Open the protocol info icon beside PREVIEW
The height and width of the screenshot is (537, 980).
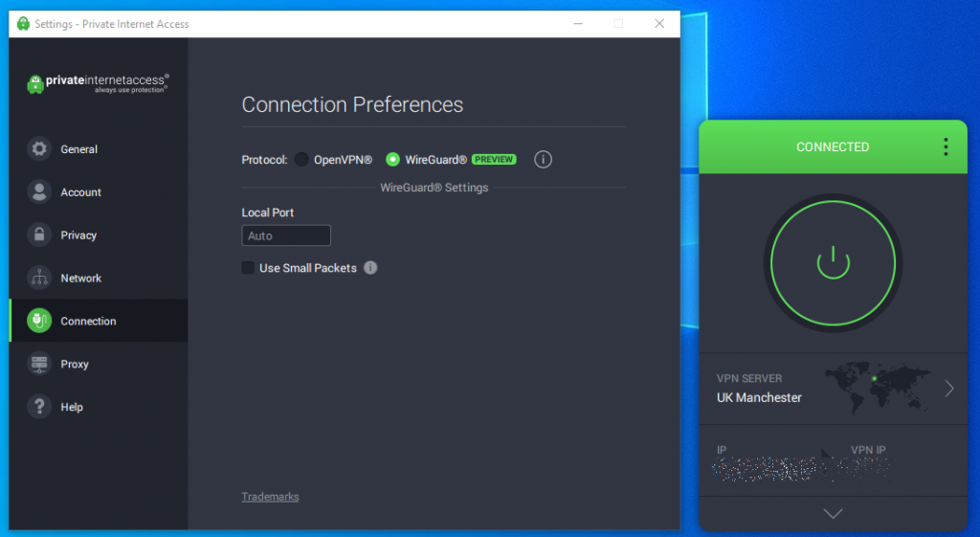tap(544, 160)
